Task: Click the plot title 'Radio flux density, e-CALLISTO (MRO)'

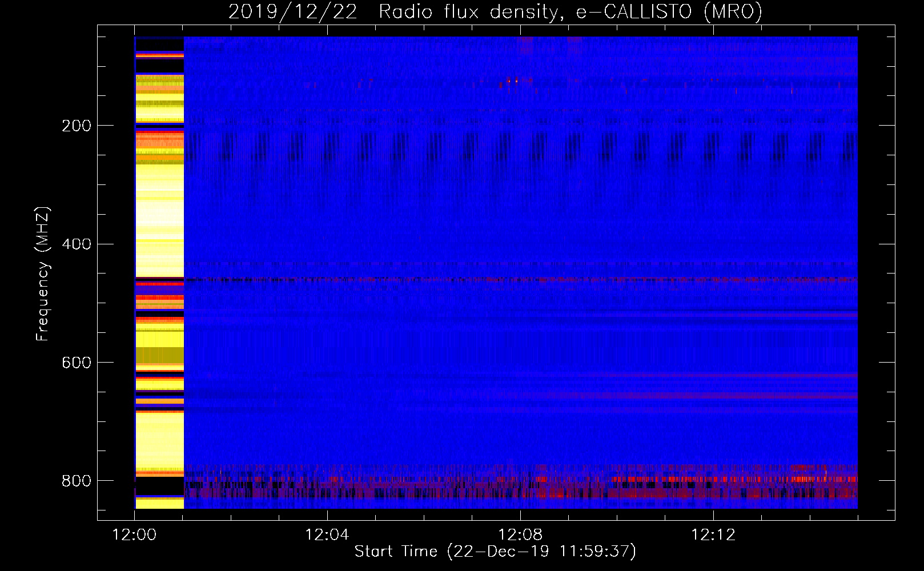Action: 571,12
